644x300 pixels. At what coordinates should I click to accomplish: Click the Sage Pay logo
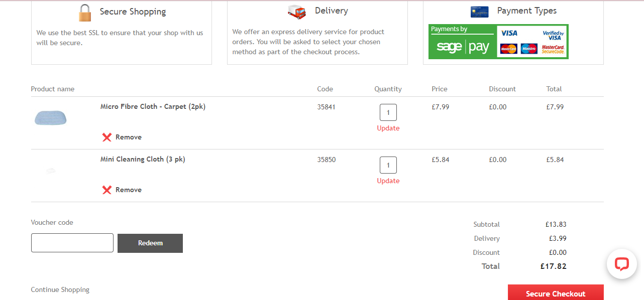click(463, 42)
